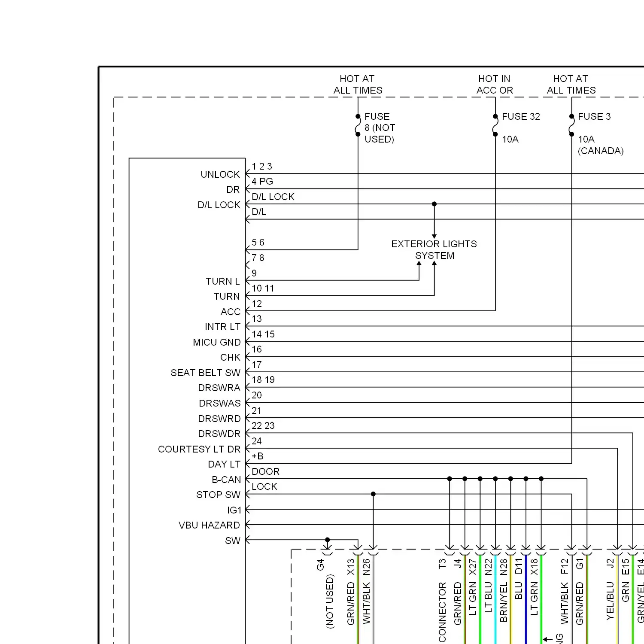644x644 pixels.
Task: Select the 'DRSWDR' terminal label
Action: 219,434
